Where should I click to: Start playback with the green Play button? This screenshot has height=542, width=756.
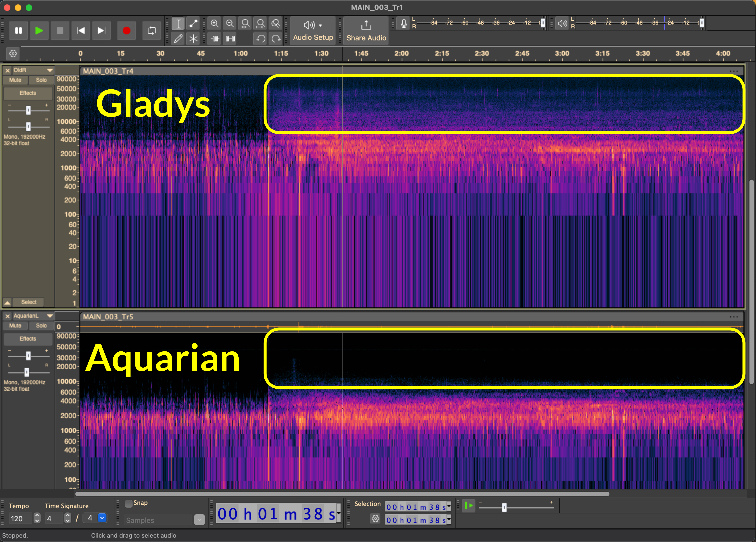(39, 31)
